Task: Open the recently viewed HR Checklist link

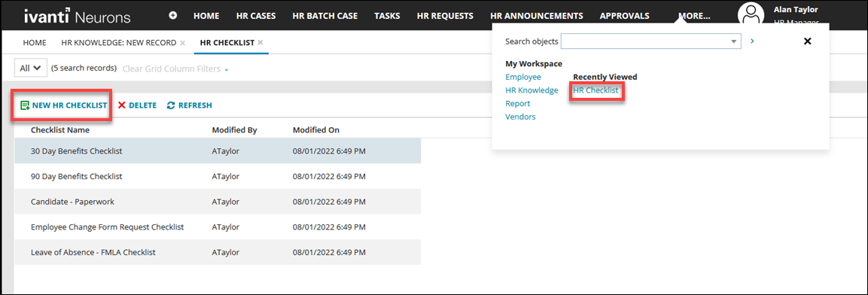Action: pyautogui.click(x=595, y=90)
